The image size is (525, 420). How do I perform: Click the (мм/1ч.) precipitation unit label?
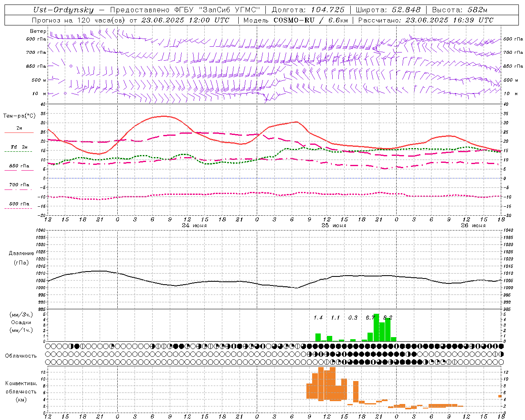(21, 330)
